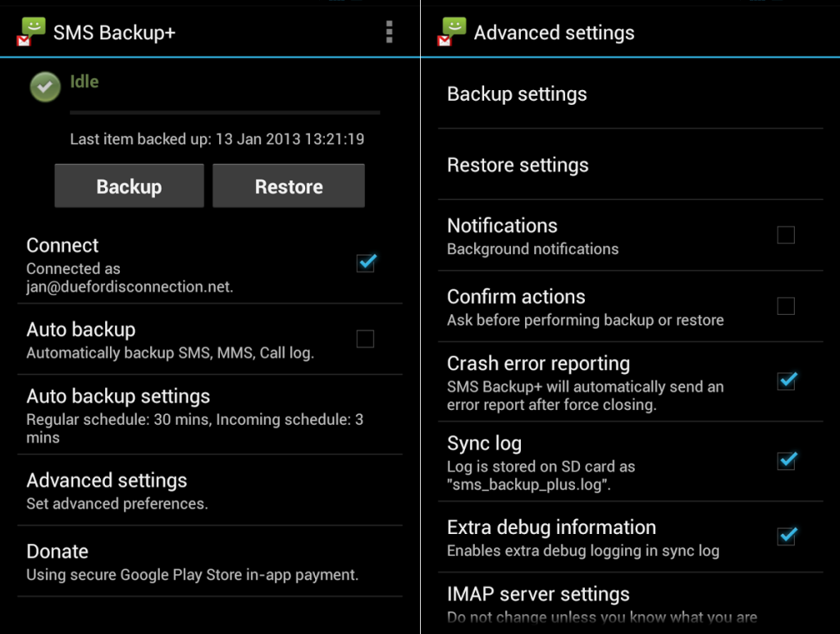Enable Background notifications checkbox
The width and height of the screenshot is (840, 634).
tap(786, 235)
